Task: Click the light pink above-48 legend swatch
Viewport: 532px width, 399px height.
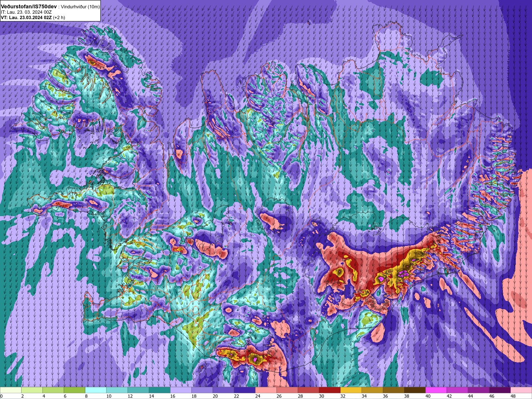Action: pyautogui.click(x=521, y=390)
